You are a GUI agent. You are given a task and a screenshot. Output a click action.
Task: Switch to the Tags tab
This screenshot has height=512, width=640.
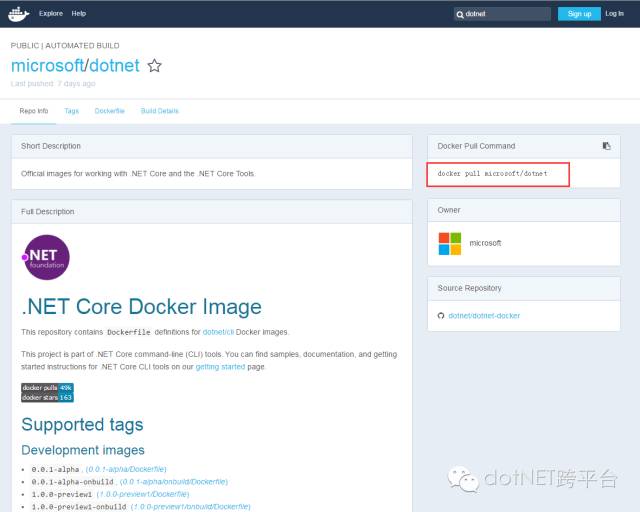[x=71, y=111]
